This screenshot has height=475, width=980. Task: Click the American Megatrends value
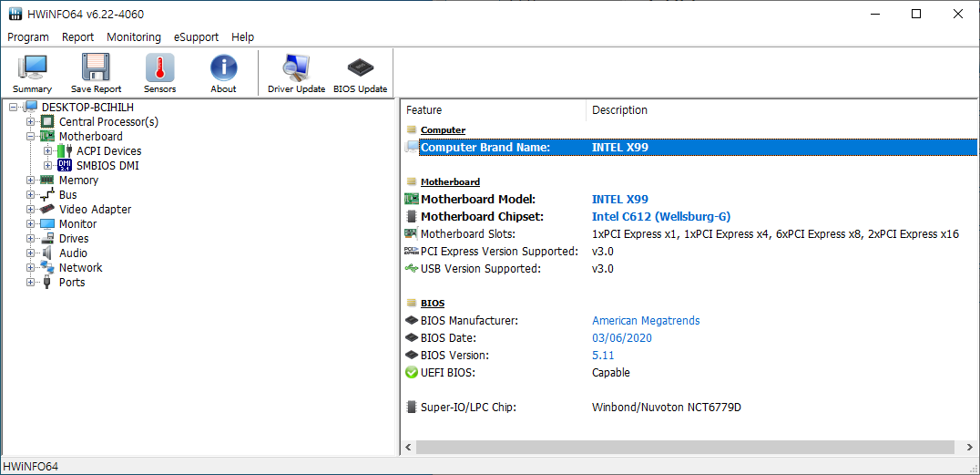[x=646, y=320]
